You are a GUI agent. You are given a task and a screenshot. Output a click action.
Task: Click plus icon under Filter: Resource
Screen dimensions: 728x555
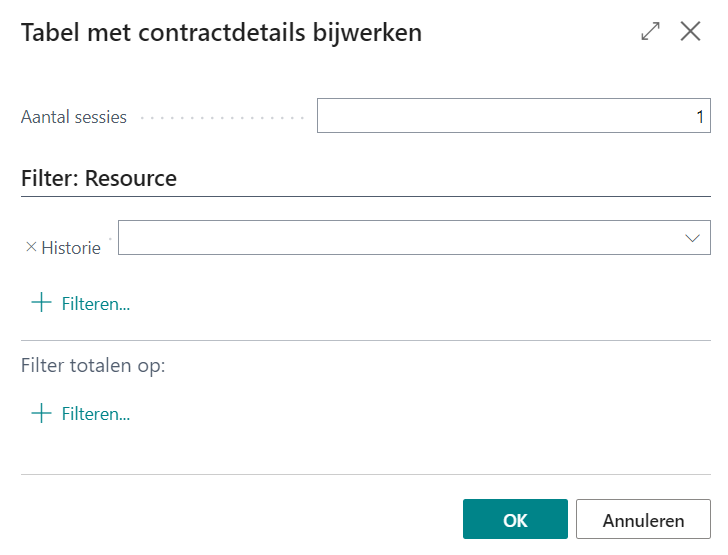(41, 303)
